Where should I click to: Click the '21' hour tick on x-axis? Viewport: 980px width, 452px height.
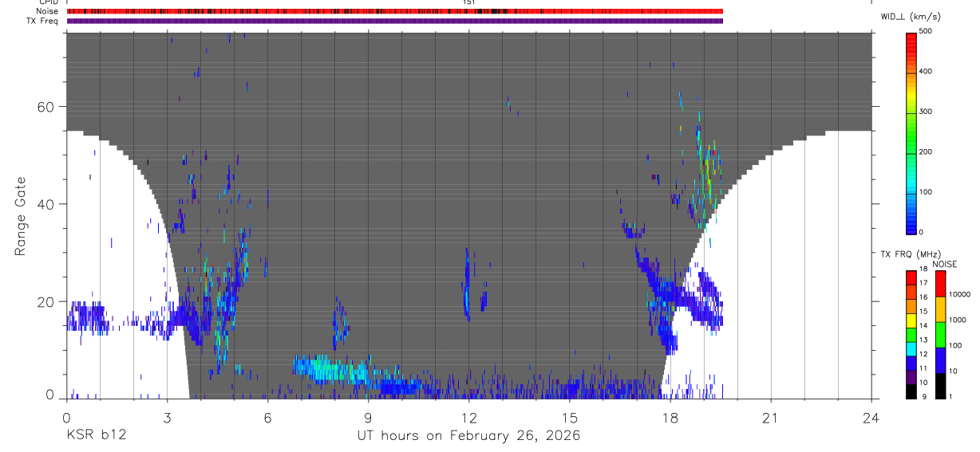point(770,417)
